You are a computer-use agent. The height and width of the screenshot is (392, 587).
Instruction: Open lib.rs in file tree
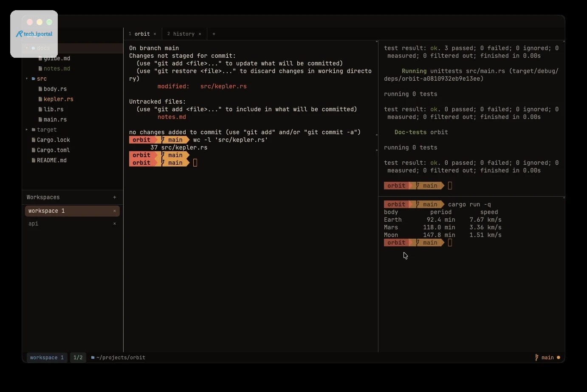[x=54, y=109]
